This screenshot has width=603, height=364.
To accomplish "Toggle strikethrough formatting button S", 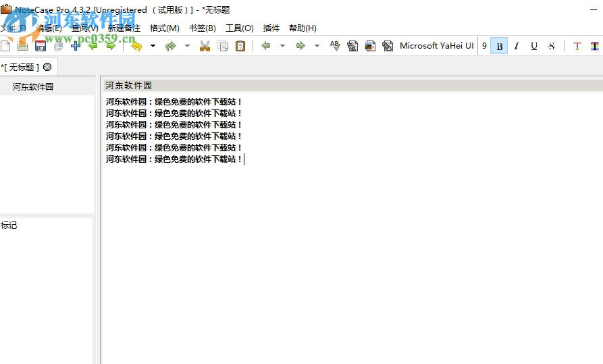I will coord(552,46).
